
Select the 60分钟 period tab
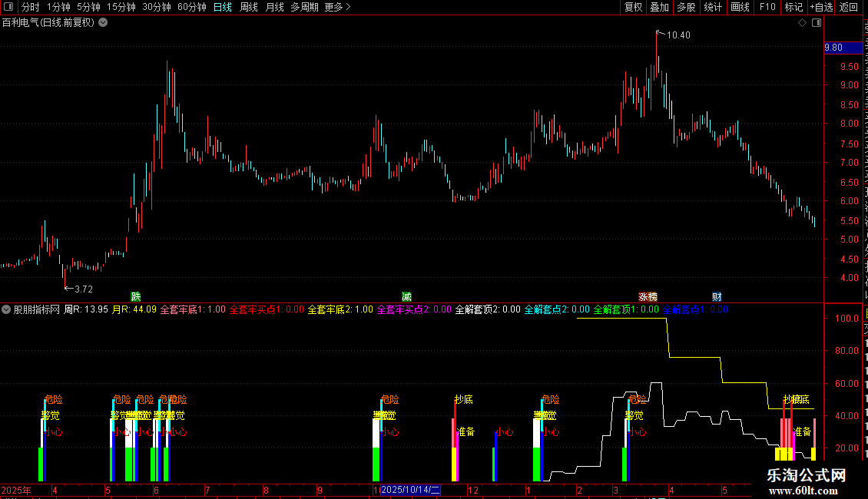[192, 7]
